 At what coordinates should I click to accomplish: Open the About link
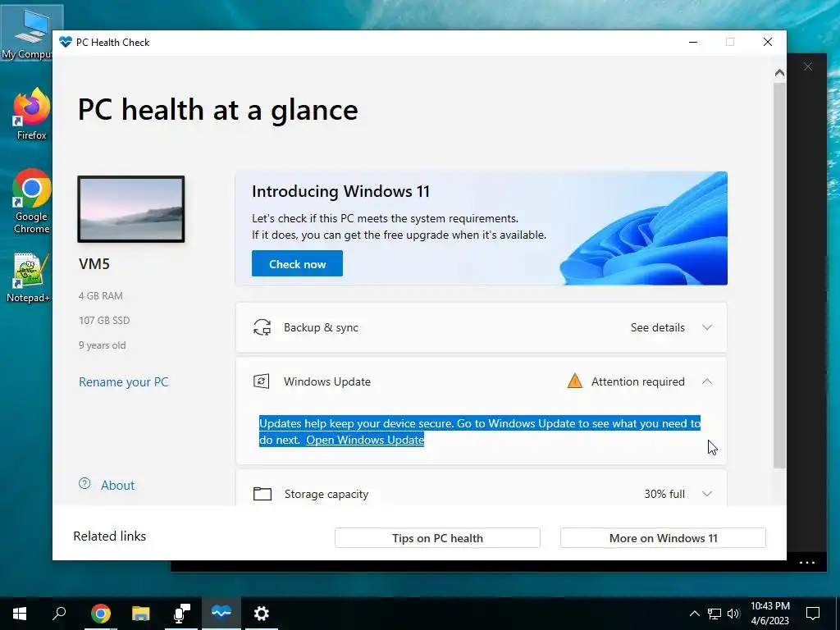tap(118, 485)
